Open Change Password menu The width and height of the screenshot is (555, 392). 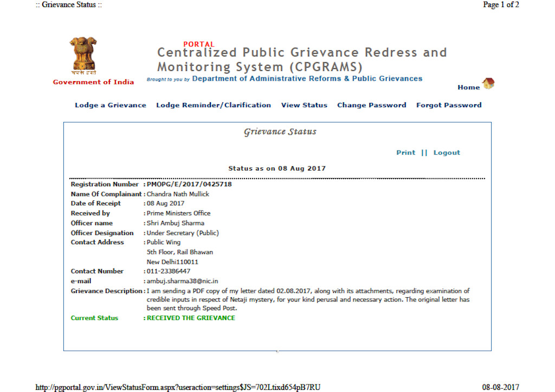(x=372, y=105)
